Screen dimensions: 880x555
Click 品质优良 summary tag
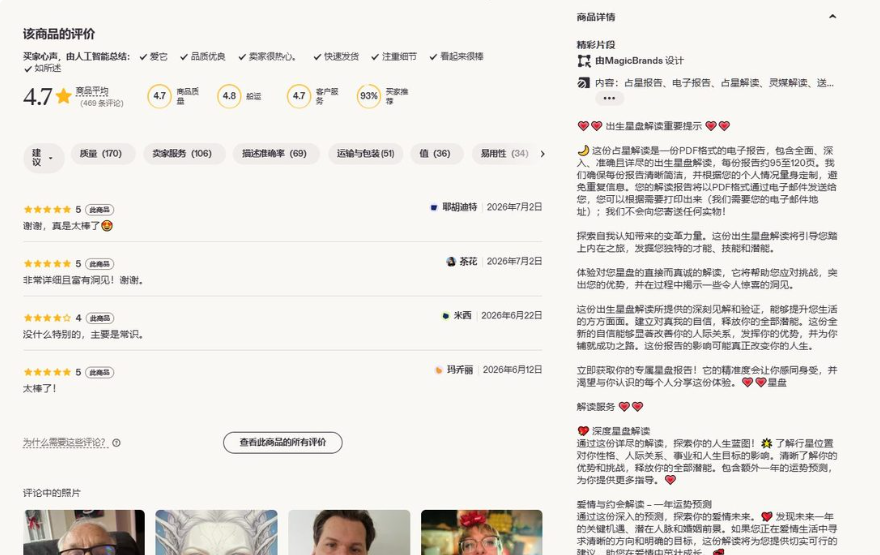pyautogui.click(x=203, y=57)
